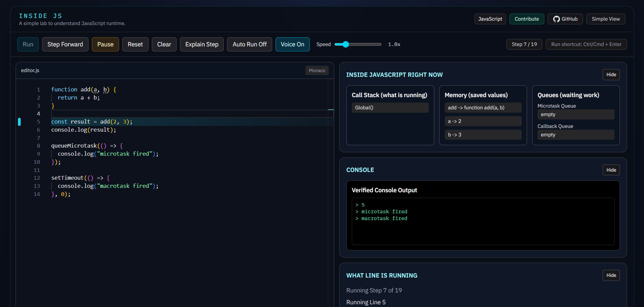Open the Contribute page
This screenshot has height=307, width=644.
(x=526, y=19)
